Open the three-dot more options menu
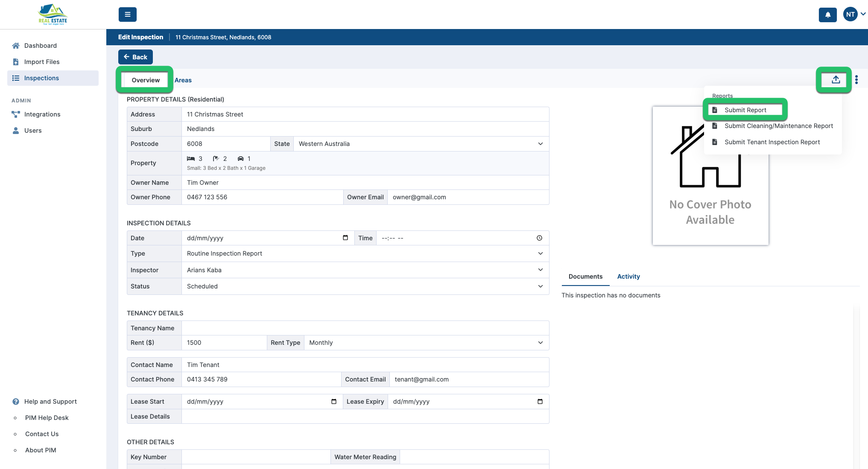The width and height of the screenshot is (868, 469). [856, 80]
